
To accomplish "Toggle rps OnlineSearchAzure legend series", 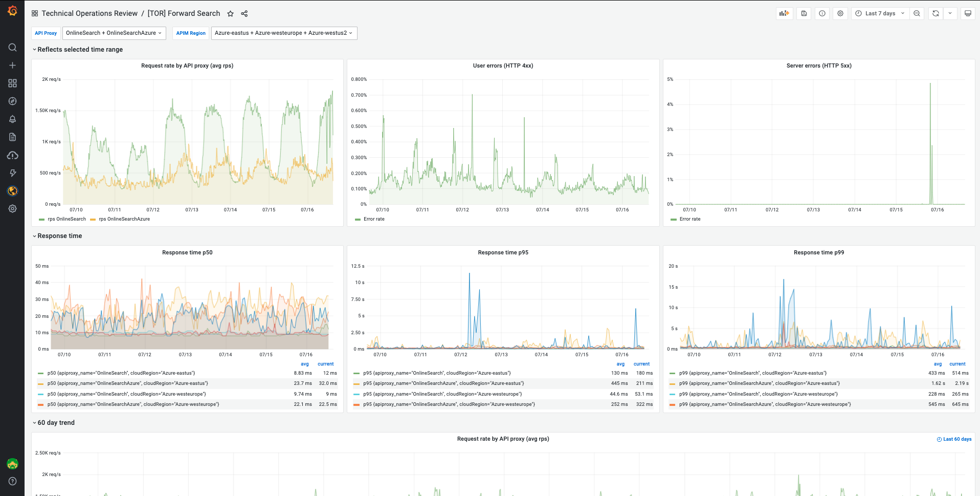I will (124, 219).
